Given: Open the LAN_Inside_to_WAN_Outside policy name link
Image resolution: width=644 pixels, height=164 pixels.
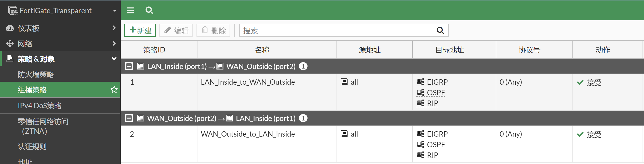Looking at the screenshot, I should [248, 82].
